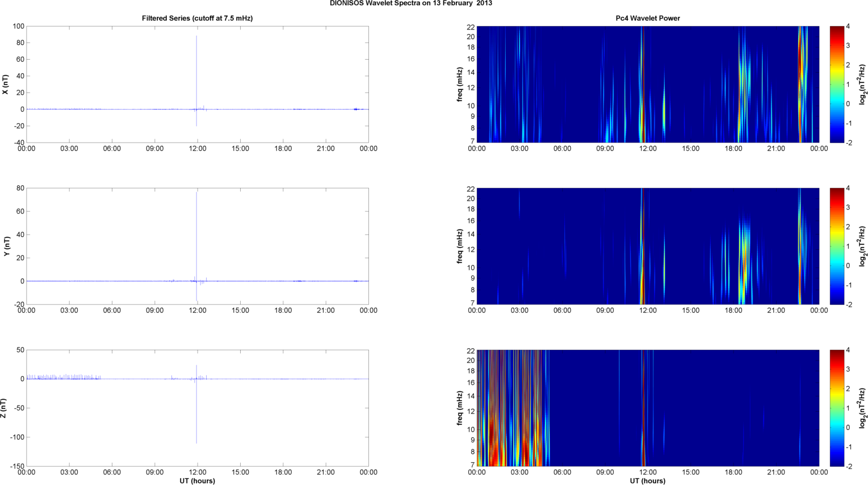
Task: Click UT (hours) label under bottom wavelet plot
Action: click(x=648, y=481)
